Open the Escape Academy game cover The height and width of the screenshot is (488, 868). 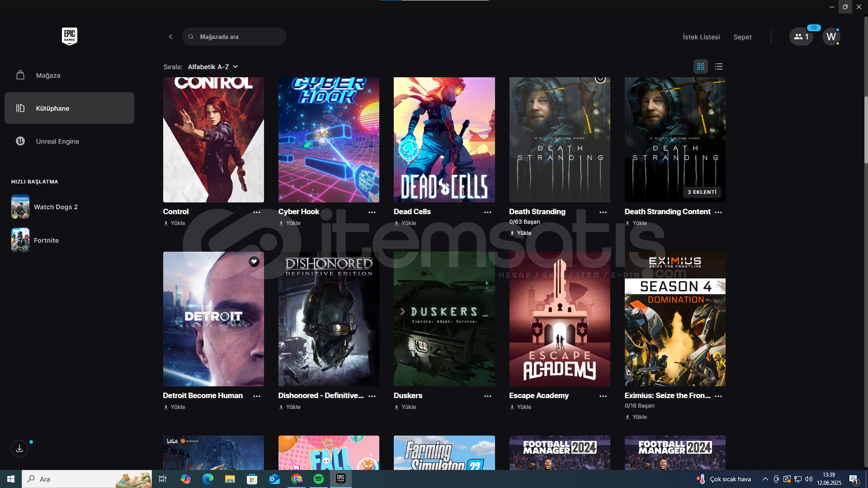click(560, 319)
